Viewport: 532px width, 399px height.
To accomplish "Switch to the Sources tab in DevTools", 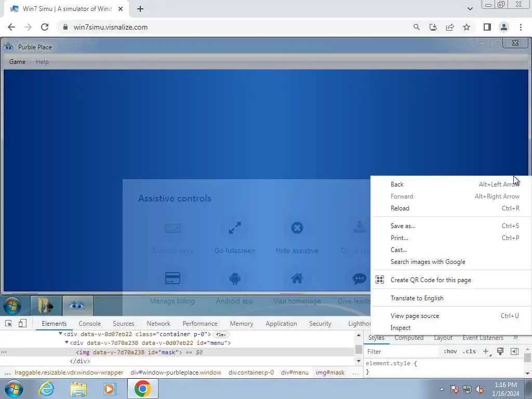I will (x=124, y=324).
